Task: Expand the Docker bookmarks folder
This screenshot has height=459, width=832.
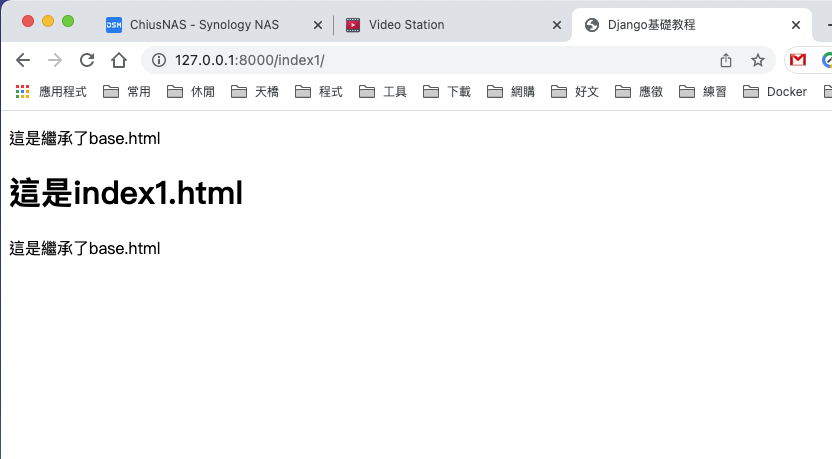Action: click(x=775, y=92)
